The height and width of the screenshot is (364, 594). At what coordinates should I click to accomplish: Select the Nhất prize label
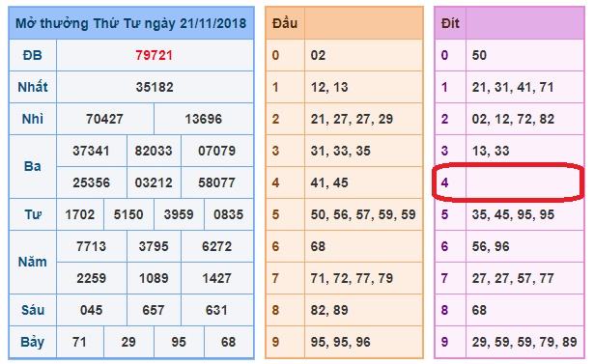[33, 87]
